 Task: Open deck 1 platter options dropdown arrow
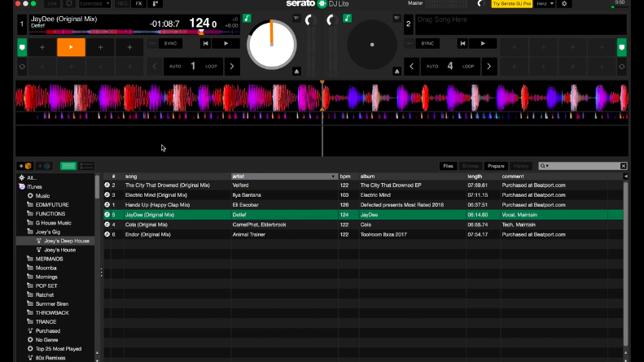click(x=296, y=18)
